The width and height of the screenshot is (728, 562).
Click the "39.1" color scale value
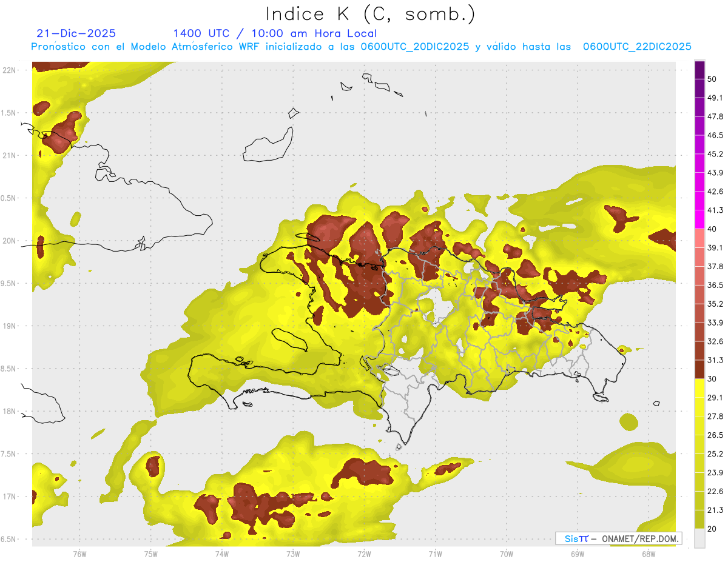tap(715, 248)
